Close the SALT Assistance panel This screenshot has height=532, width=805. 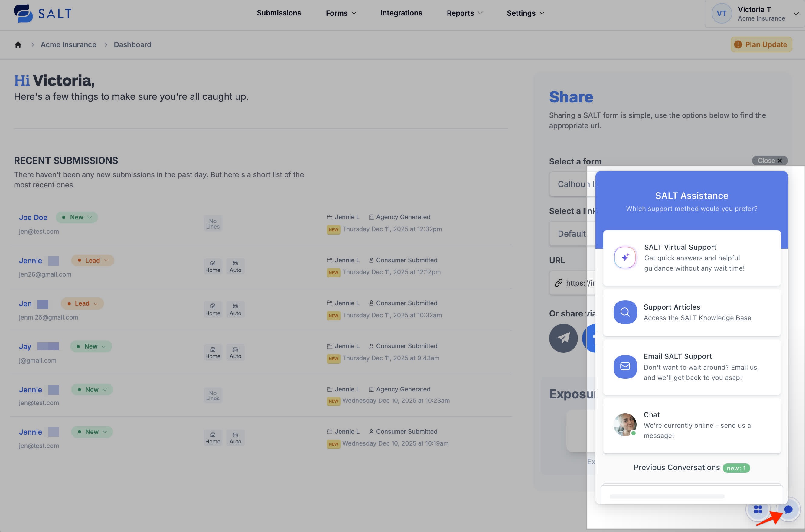click(x=769, y=161)
